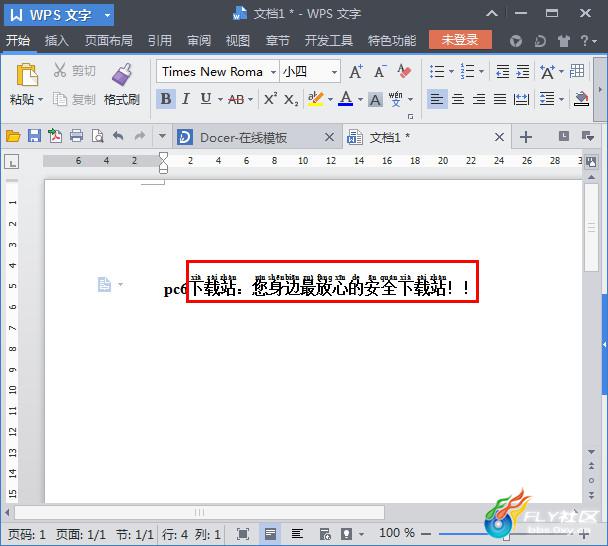Decrease paragraph indent
The image size is (608, 546).
[503, 71]
